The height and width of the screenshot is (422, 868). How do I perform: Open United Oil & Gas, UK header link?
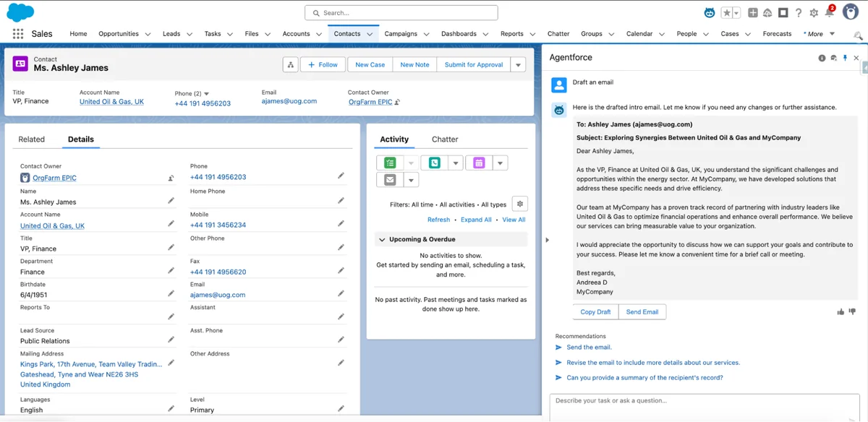[111, 102]
